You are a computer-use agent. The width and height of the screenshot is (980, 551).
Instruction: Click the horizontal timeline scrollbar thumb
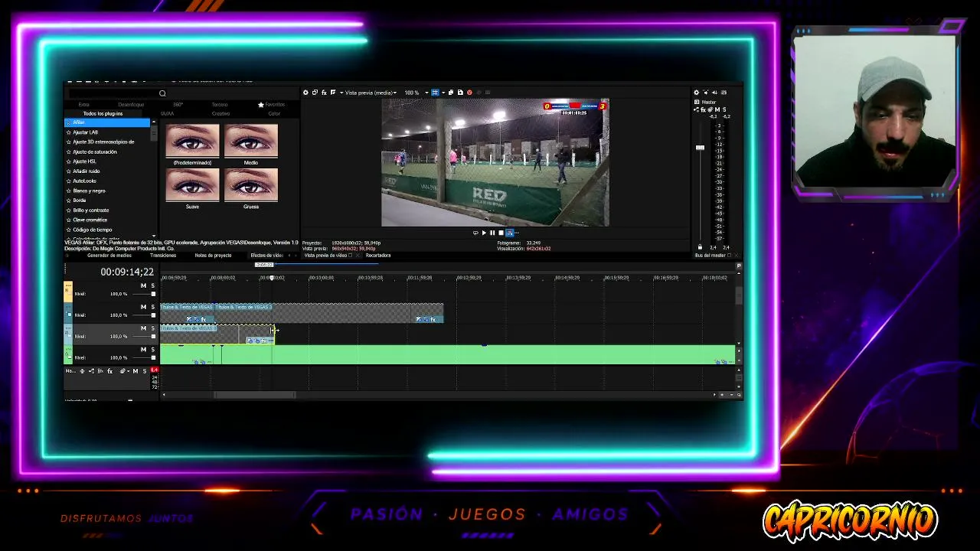255,395
